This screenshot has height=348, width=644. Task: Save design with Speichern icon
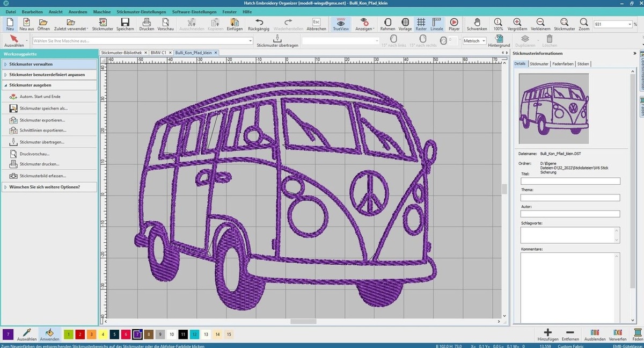click(x=125, y=24)
